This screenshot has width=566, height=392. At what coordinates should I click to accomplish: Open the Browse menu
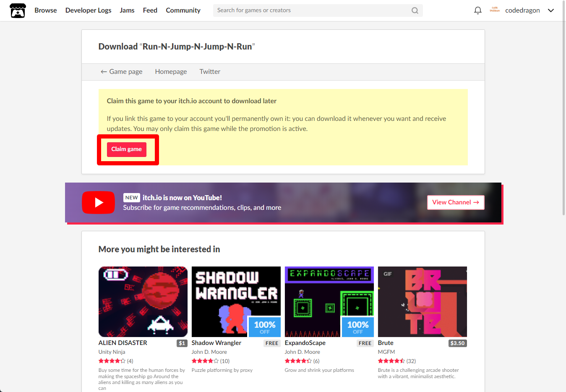tap(46, 10)
